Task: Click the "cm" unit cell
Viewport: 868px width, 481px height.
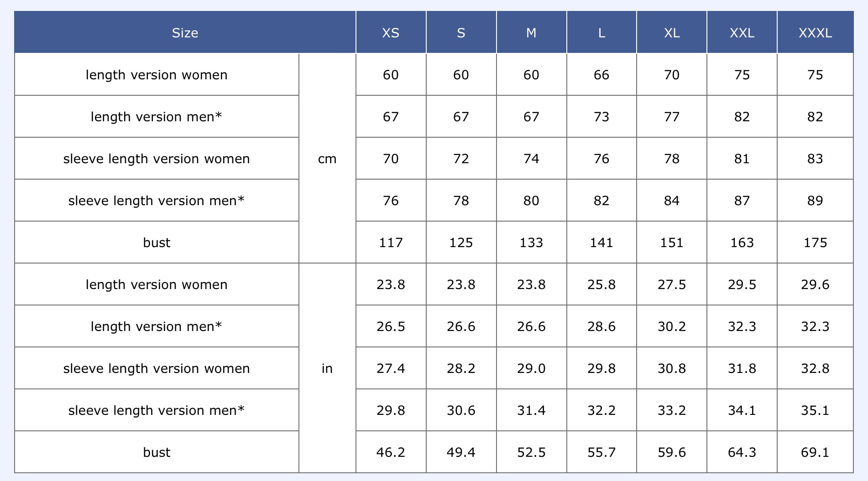Action: pyautogui.click(x=327, y=159)
